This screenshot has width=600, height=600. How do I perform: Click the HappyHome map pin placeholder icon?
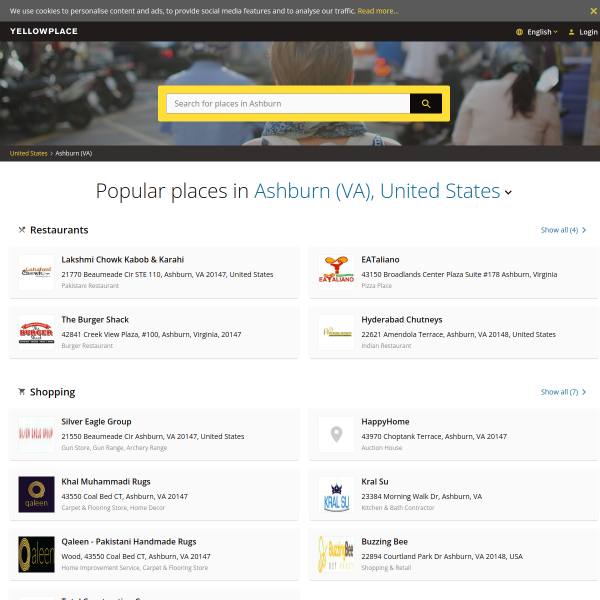336,434
